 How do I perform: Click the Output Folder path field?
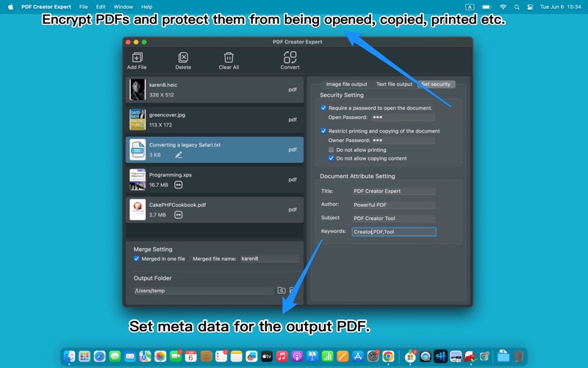click(x=204, y=291)
